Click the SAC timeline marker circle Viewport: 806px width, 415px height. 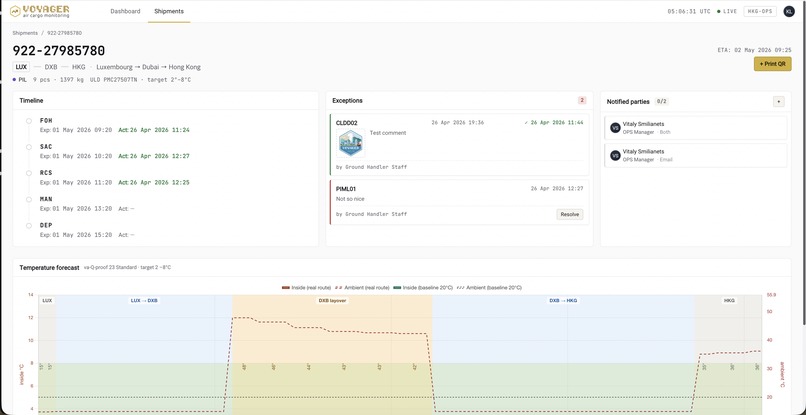point(29,147)
